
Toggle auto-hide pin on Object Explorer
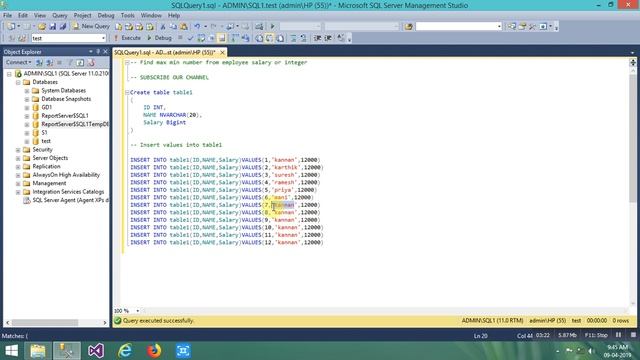(x=98, y=51)
